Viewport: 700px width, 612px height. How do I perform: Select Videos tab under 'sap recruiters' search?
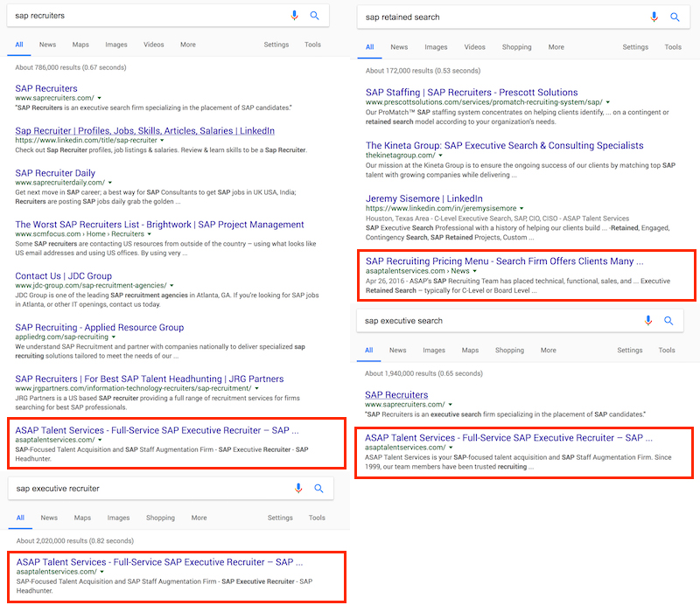click(x=154, y=45)
